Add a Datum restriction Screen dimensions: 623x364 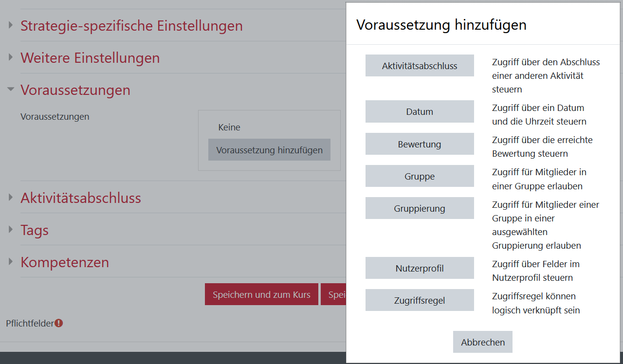tap(420, 111)
